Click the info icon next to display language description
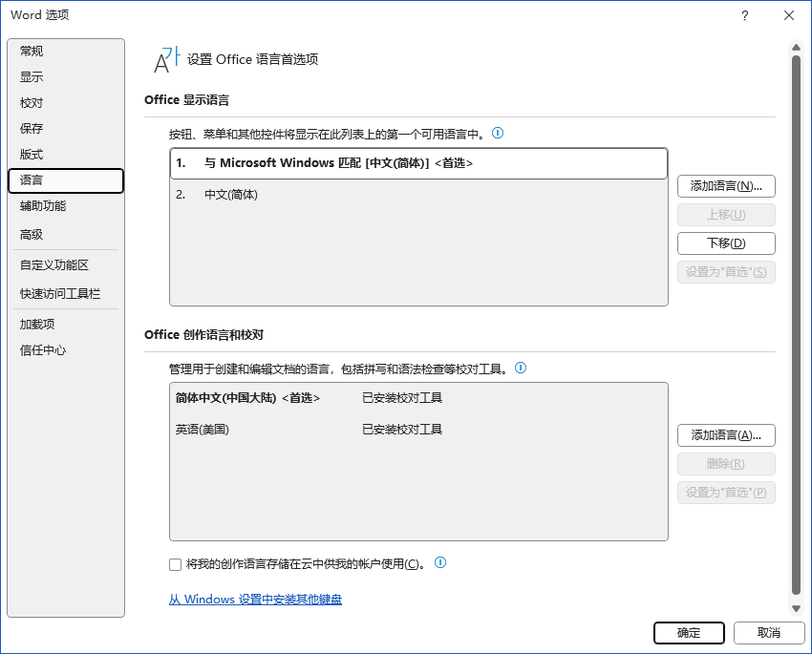This screenshot has width=812, height=654. pyautogui.click(x=498, y=134)
